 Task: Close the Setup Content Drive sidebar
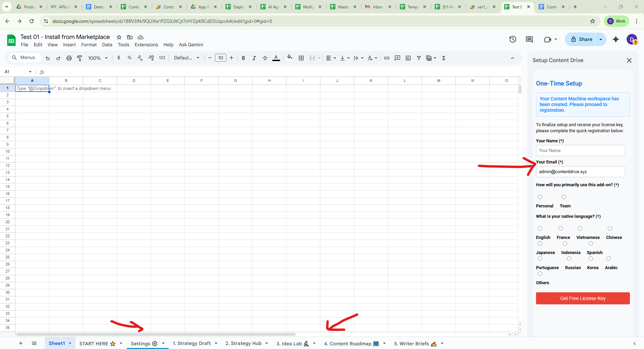tap(629, 60)
